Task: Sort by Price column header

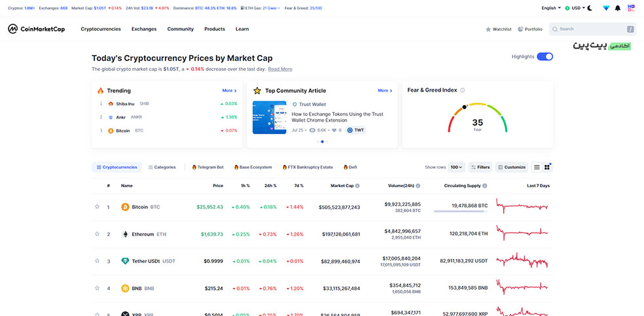Action: (218, 186)
